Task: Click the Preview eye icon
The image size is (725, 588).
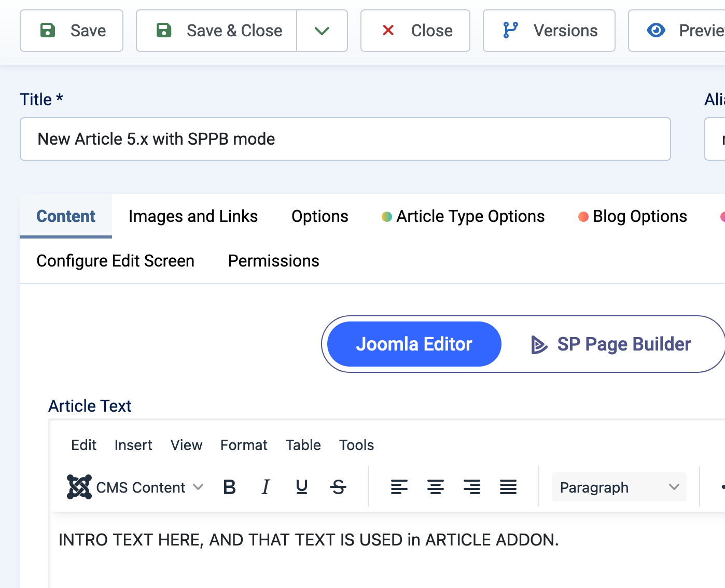Action: [656, 31]
